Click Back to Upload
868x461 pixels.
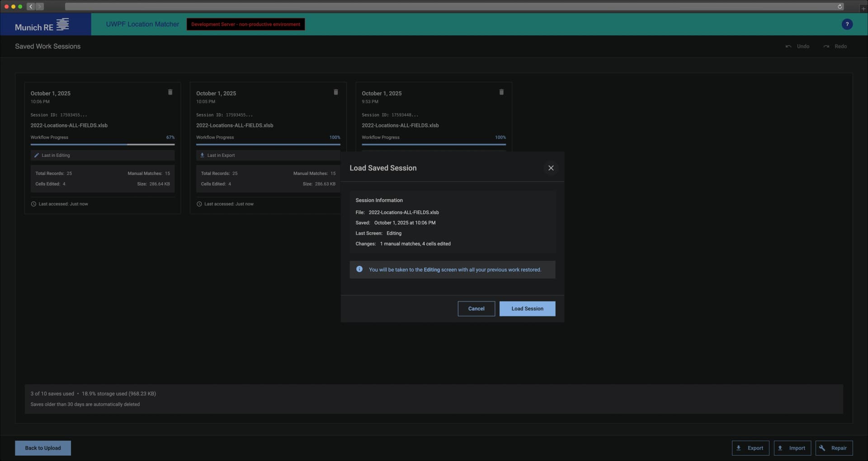tap(43, 448)
